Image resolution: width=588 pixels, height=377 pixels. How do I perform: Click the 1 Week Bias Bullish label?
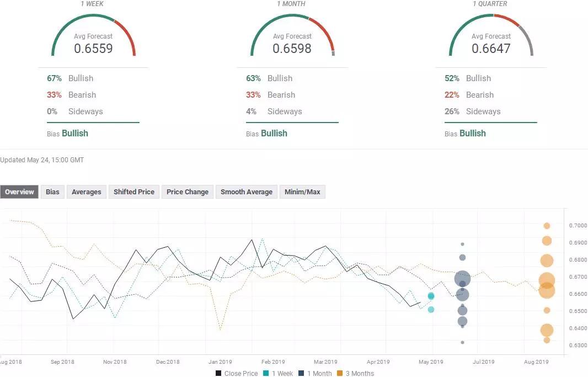tap(74, 133)
